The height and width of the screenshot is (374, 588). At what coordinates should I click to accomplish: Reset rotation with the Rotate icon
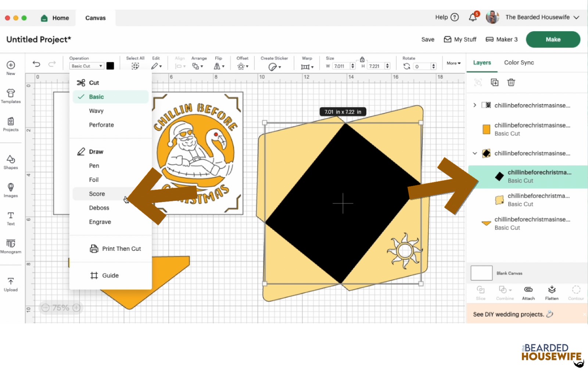tap(407, 66)
